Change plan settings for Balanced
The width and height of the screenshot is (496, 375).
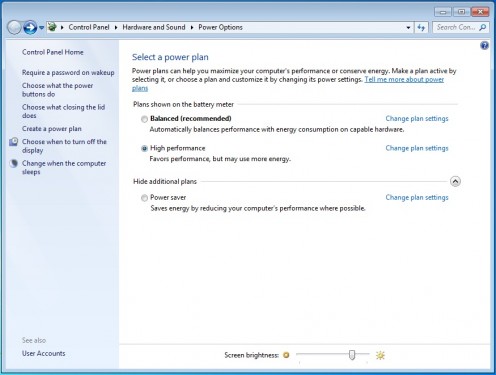pyautogui.click(x=417, y=119)
